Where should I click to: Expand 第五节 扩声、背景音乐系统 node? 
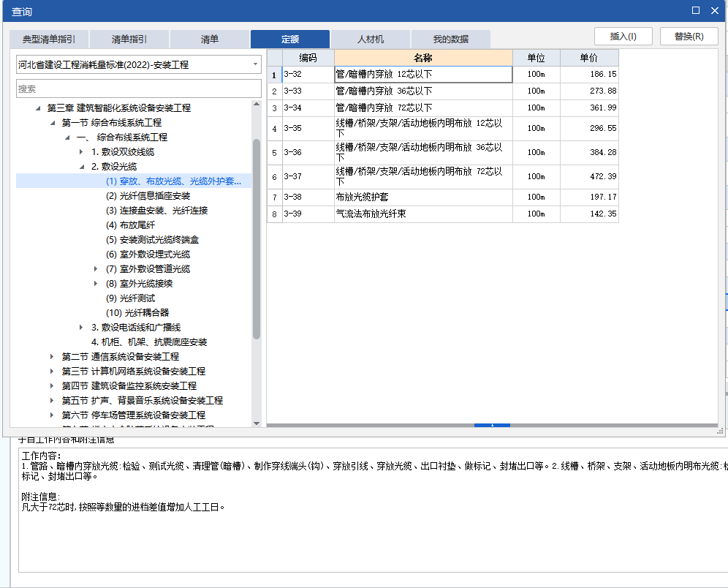[x=52, y=400]
